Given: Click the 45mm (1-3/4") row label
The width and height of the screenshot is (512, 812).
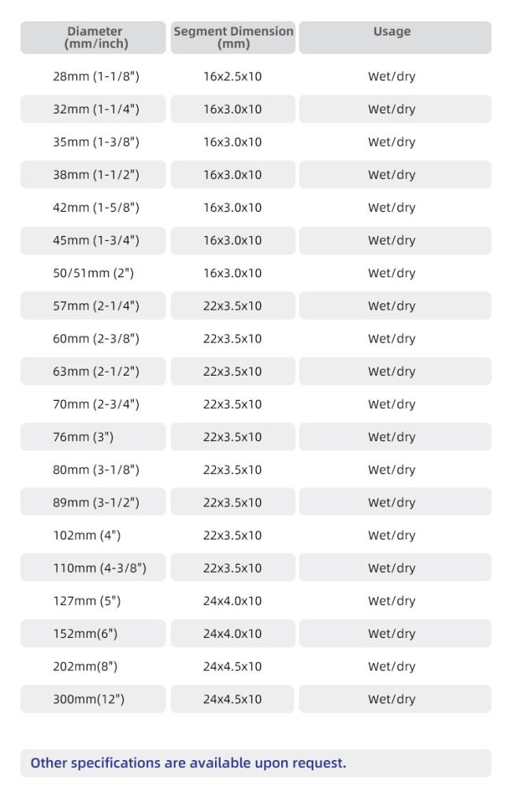Looking at the screenshot, I should [95, 240].
